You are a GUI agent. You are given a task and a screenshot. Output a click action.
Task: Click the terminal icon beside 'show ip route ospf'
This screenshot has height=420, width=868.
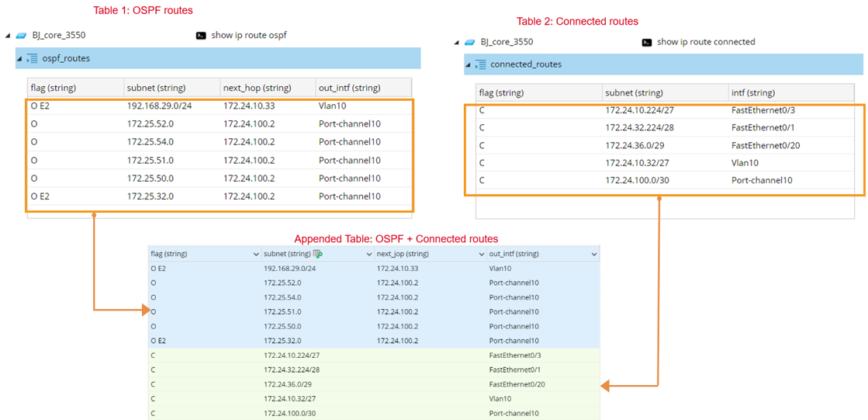pyautogui.click(x=201, y=36)
